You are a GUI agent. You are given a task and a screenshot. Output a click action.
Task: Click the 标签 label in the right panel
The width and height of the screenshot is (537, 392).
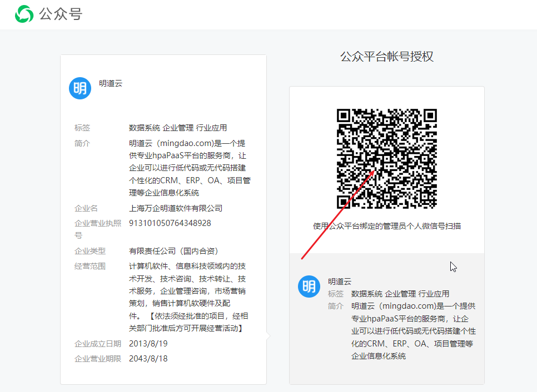336,294
